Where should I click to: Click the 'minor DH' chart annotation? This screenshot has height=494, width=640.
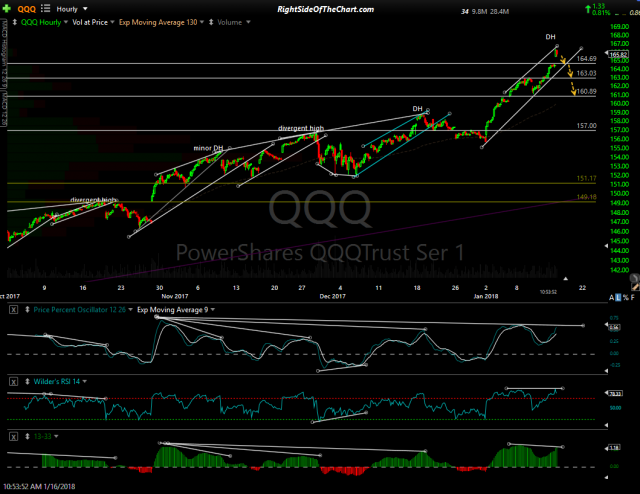click(x=208, y=148)
